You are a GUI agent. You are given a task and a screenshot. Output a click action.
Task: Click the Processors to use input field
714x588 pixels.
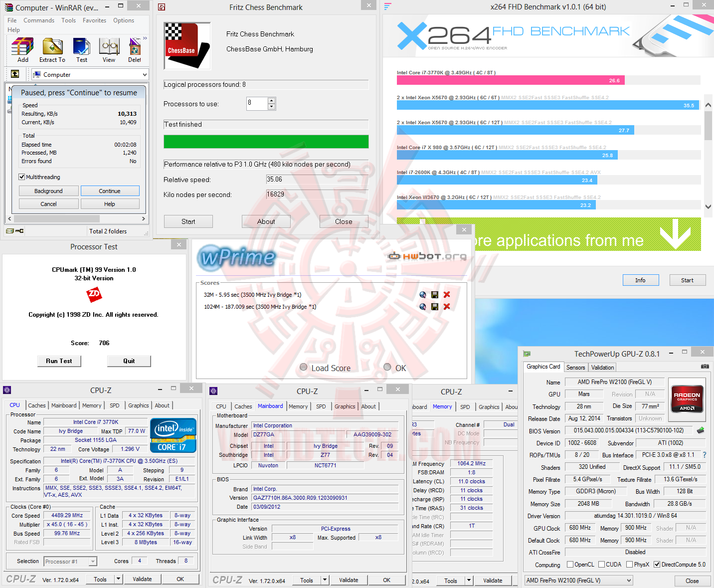257,104
